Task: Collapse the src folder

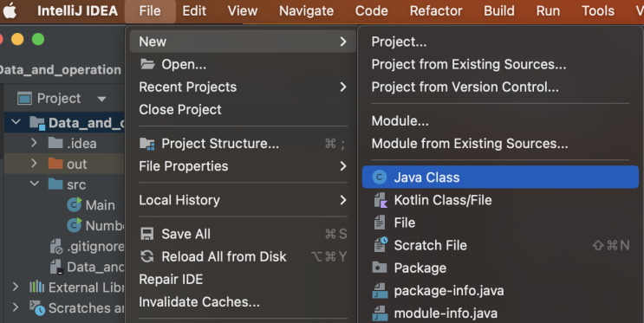Action: (x=35, y=184)
